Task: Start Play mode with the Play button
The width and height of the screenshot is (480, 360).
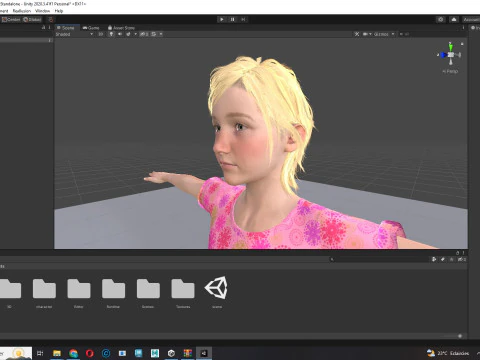Action: 222,19
